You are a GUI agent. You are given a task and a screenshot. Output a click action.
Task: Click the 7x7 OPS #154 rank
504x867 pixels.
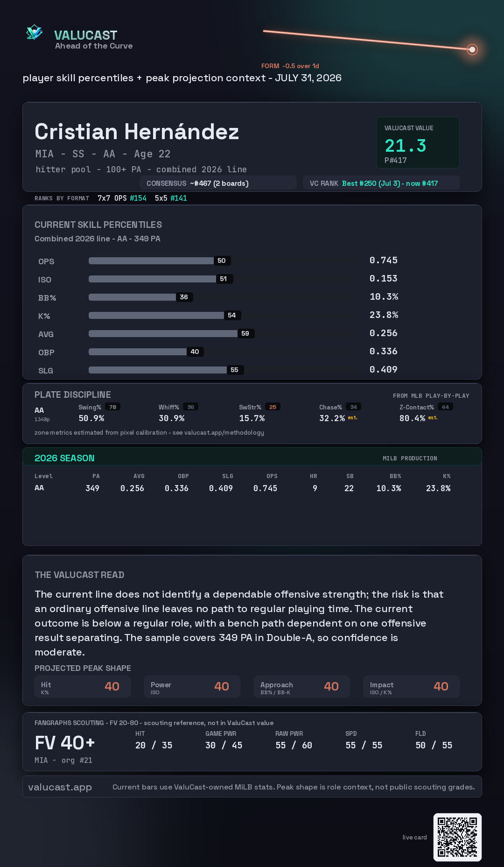(x=122, y=198)
